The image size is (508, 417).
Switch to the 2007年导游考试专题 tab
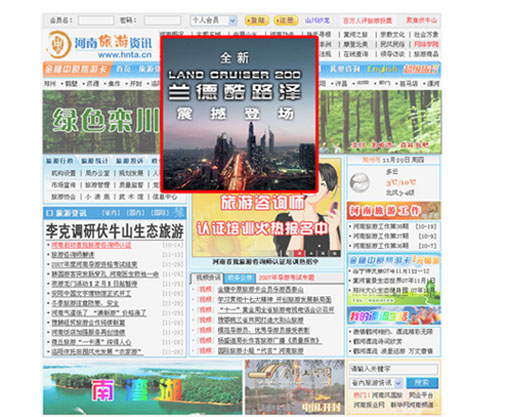coord(286,278)
